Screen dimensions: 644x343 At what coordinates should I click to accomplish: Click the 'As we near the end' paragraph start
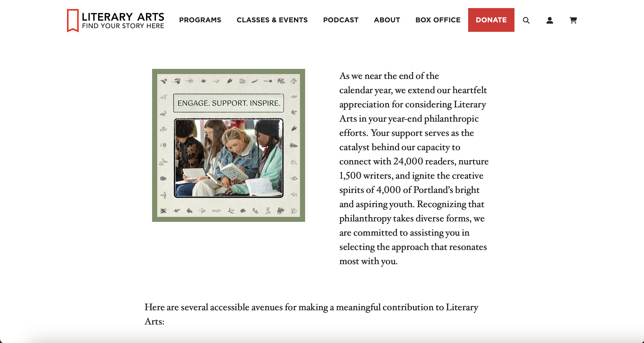pos(389,76)
